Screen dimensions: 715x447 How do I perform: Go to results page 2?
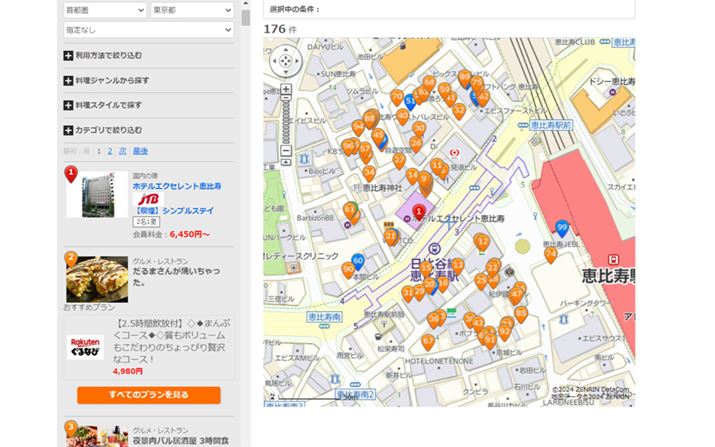tap(110, 151)
